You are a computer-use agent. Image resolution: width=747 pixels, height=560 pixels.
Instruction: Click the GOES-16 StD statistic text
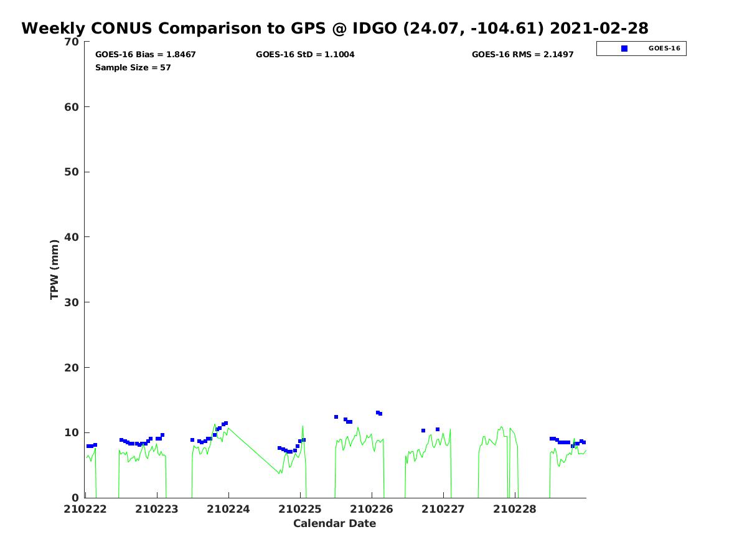tap(305, 55)
